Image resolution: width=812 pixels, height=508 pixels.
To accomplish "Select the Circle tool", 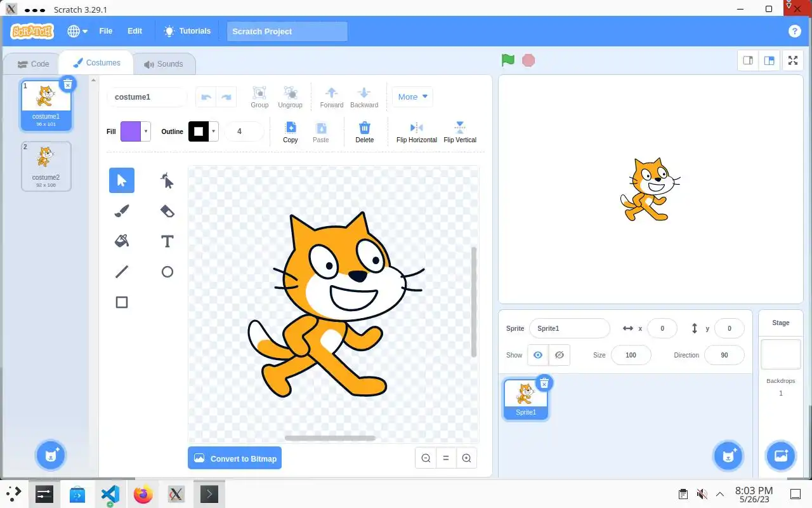I will pos(167,272).
